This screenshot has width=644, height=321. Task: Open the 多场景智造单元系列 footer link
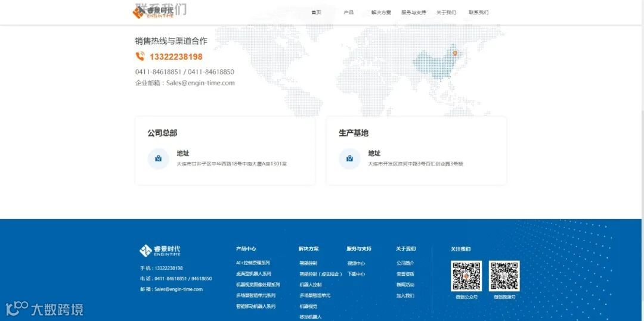click(x=255, y=295)
